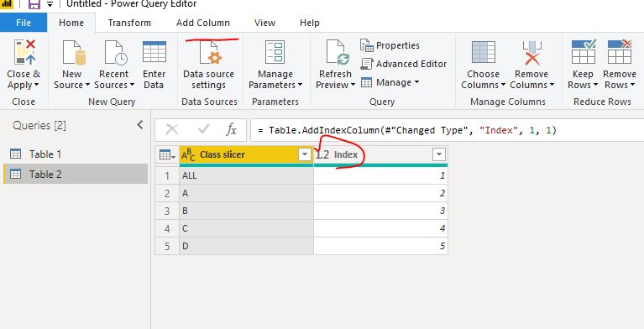Click the Class slicer cell A

[246, 193]
